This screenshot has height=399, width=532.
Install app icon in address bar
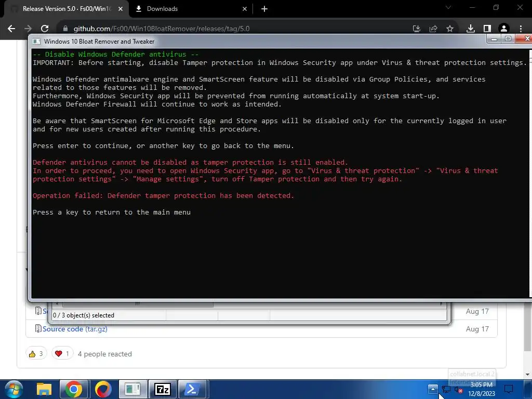tap(417, 29)
